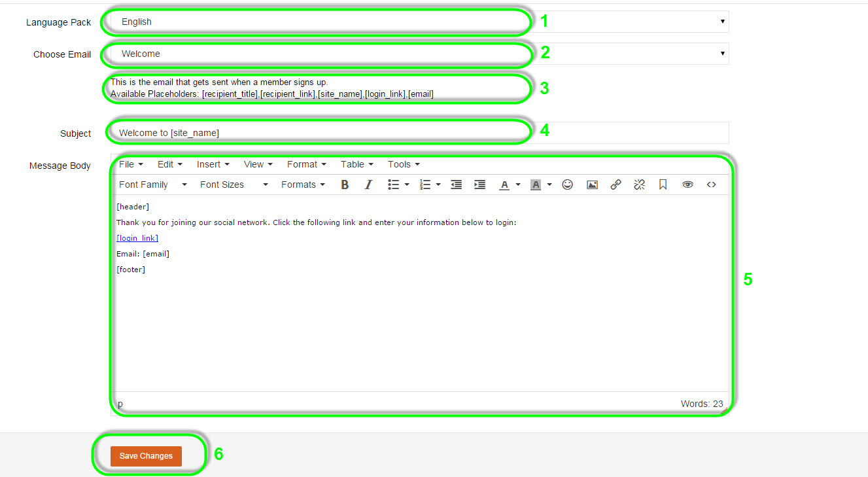Viewport: 868px width, 477px height.
Task: Toggle italic formatting in editor toolbar
Action: tap(368, 185)
